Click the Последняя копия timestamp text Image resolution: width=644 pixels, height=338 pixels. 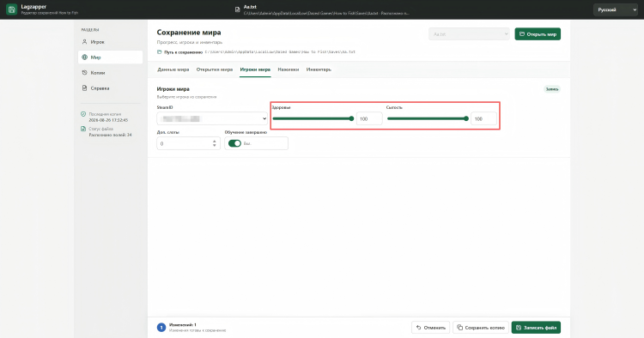click(x=108, y=120)
